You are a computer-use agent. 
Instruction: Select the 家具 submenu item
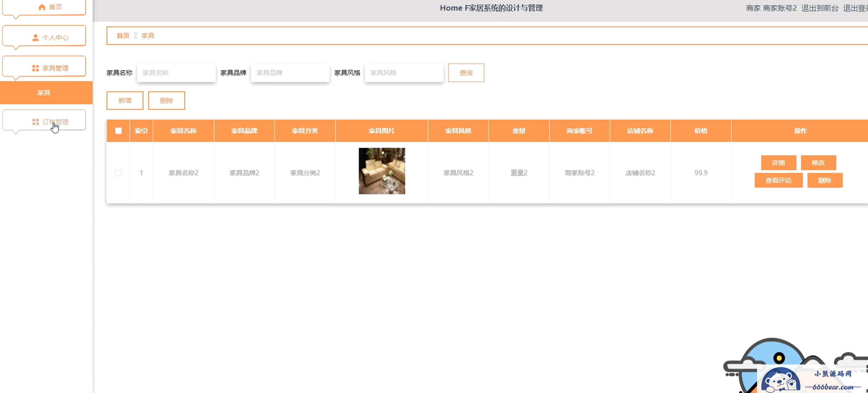pyautogui.click(x=44, y=93)
